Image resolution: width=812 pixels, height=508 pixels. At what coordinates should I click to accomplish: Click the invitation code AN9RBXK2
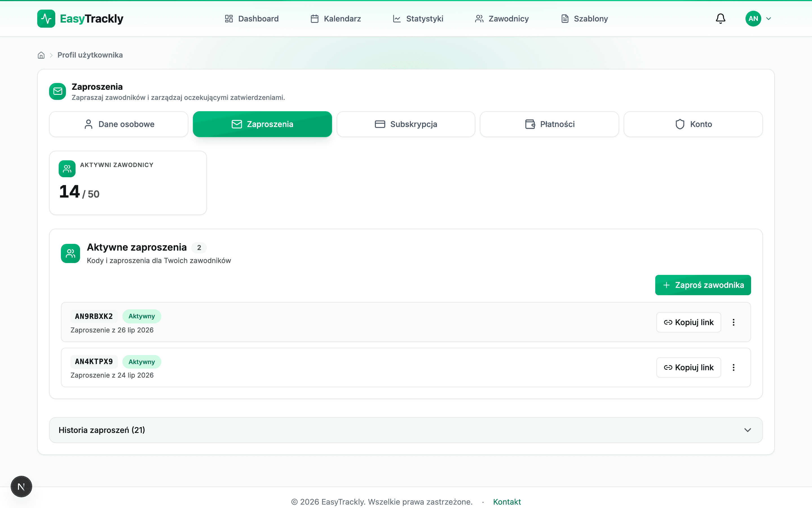click(x=94, y=316)
